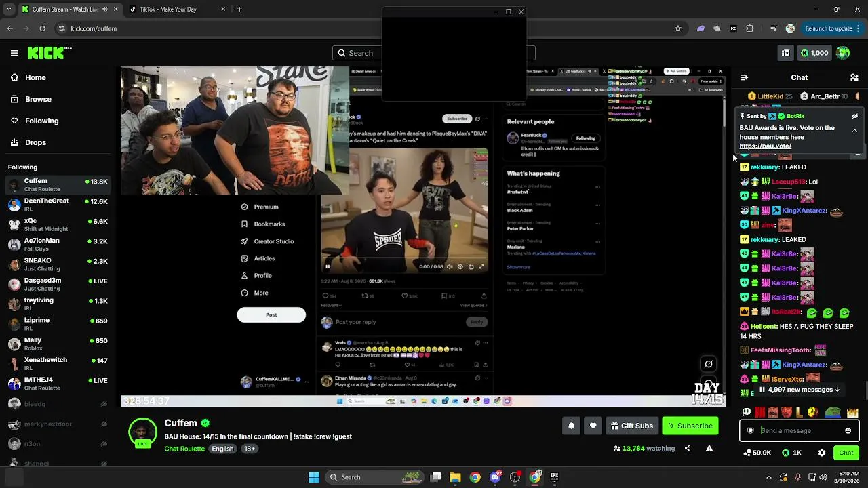Viewport: 868px width, 488px height.
Task: Open the bau.vote link in pinned message
Action: pyautogui.click(x=765, y=146)
